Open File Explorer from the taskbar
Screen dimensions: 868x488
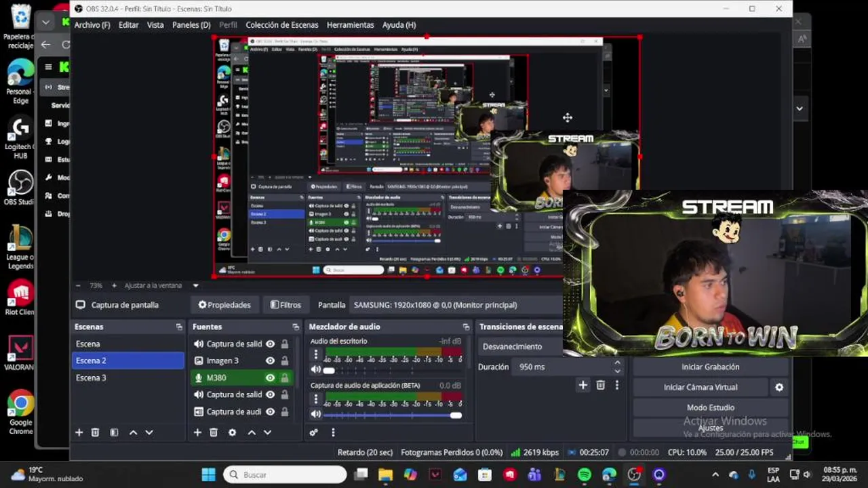[x=385, y=474]
